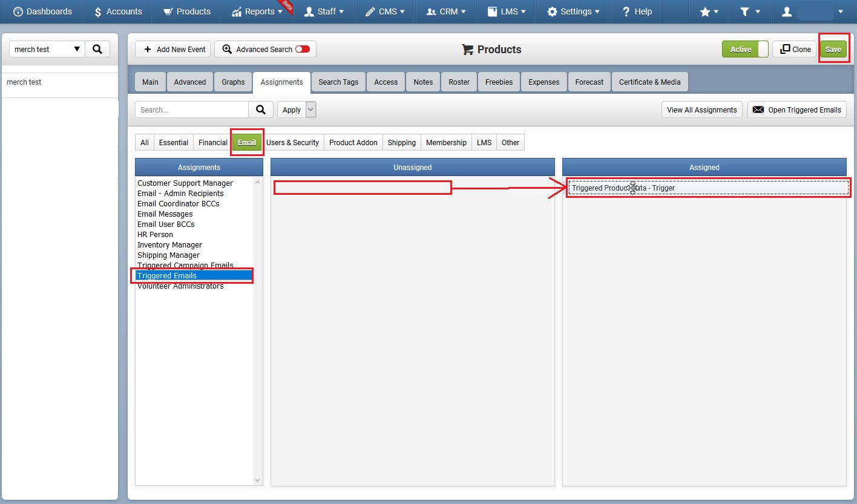This screenshot has height=504, width=857.
Task: Click the left sidebar search icon
Action: click(x=97, y=49)
